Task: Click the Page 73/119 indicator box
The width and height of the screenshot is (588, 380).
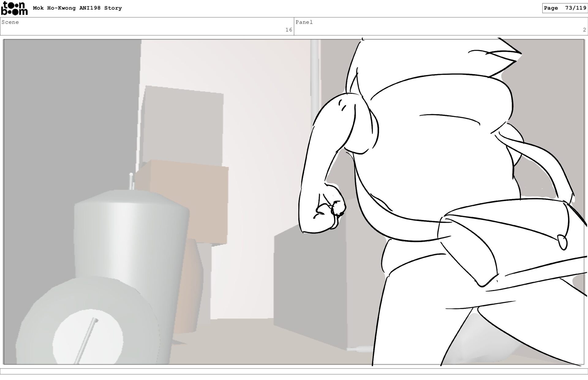Action: (x=564, y=8)
